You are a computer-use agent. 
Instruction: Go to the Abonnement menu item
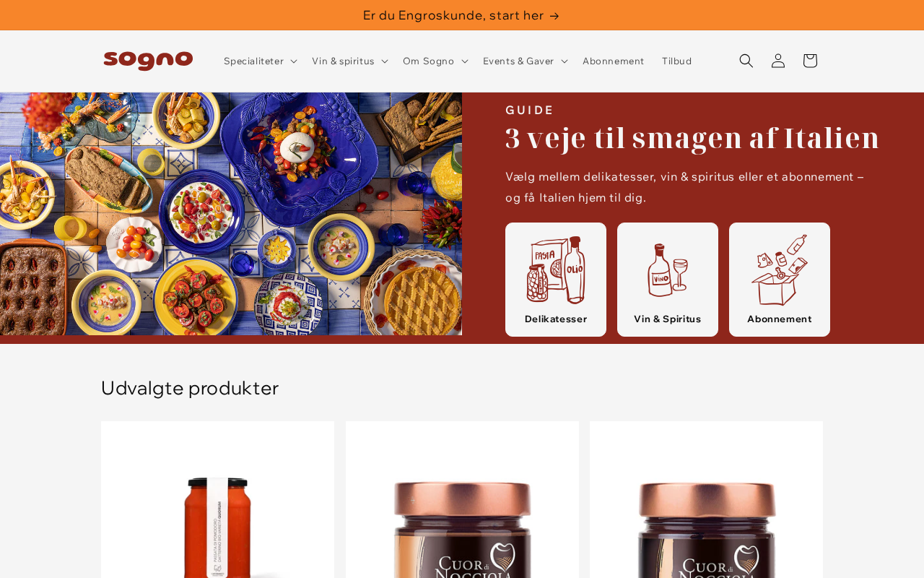(613, 61)
